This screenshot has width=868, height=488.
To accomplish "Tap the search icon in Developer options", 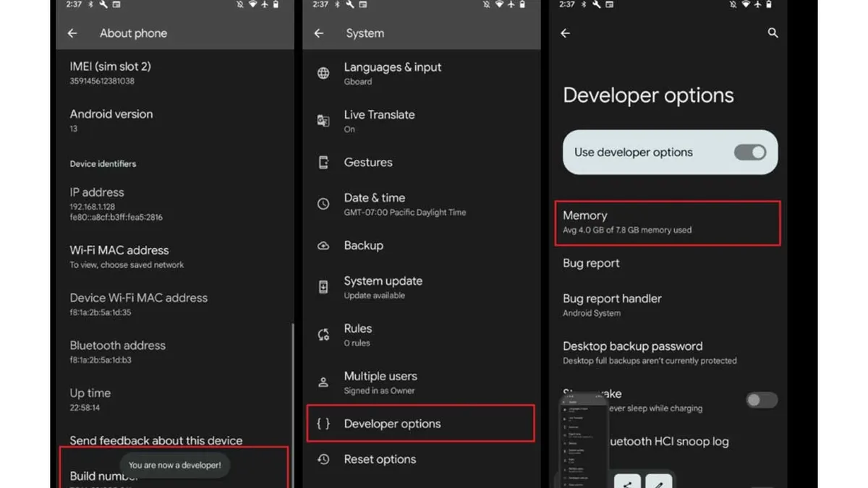I will (773, 33).
